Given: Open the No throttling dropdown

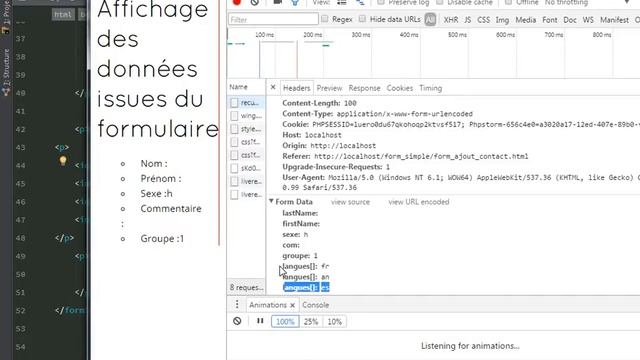Looking at the screenshot, I should (588, 2).
